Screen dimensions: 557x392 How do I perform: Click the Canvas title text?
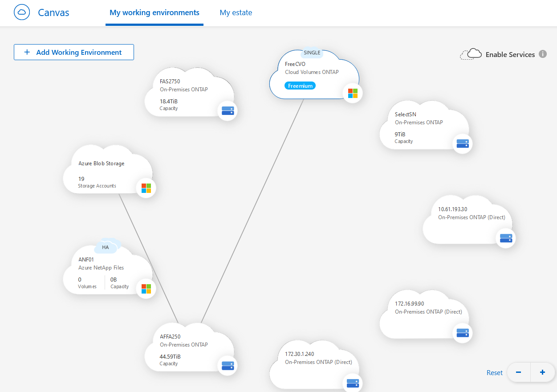click(x=53, y=12)
